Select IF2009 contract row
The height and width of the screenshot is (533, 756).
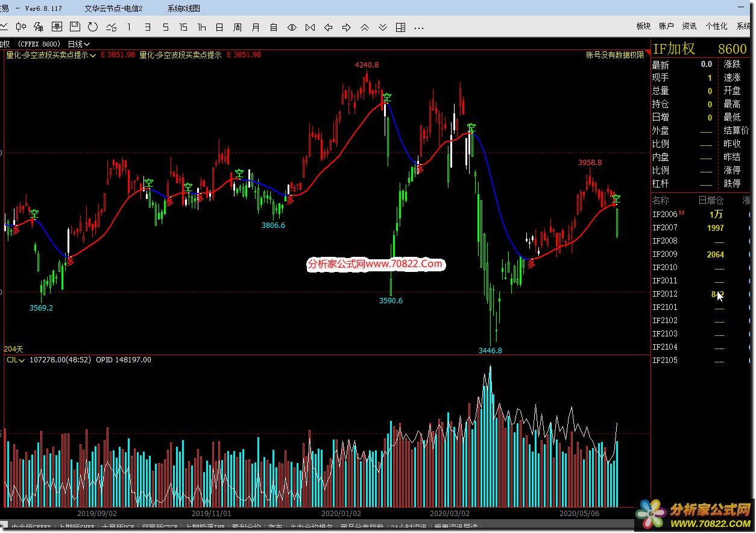tap(701, 254)
